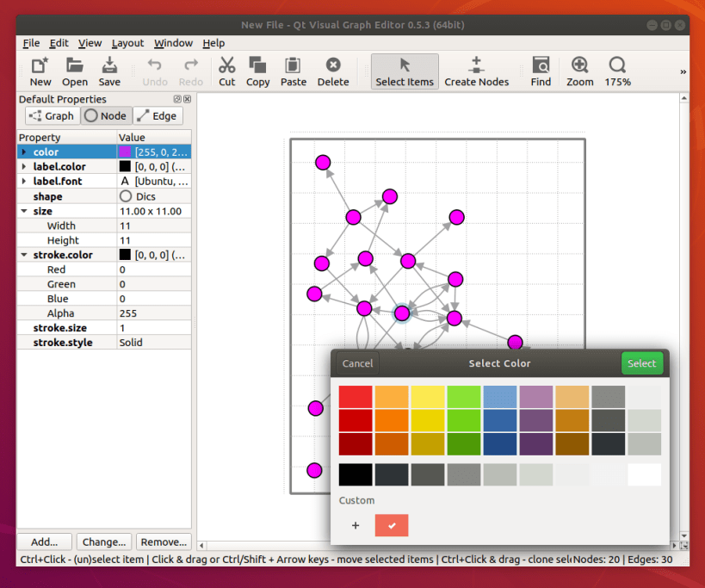The image size is (705, 588).
Task: Click the stroke.style value Solid
Action: point(154,343)
